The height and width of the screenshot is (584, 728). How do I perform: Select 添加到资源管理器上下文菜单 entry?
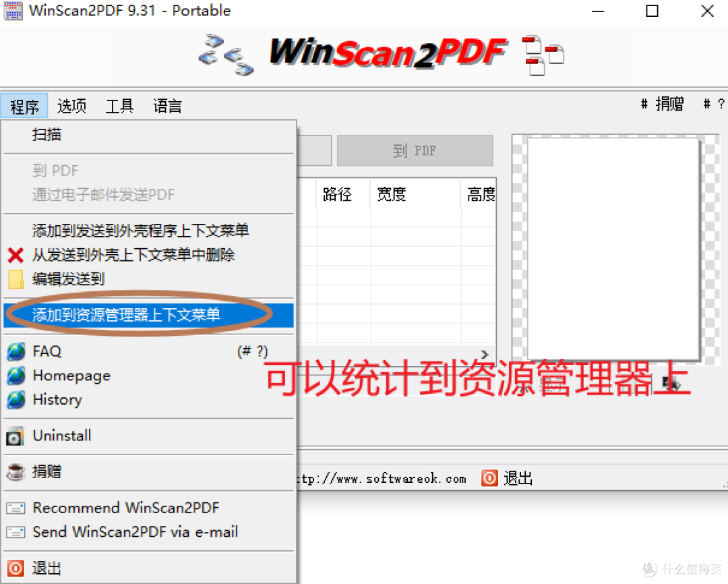pyautogui.click(x=148, y=316)
